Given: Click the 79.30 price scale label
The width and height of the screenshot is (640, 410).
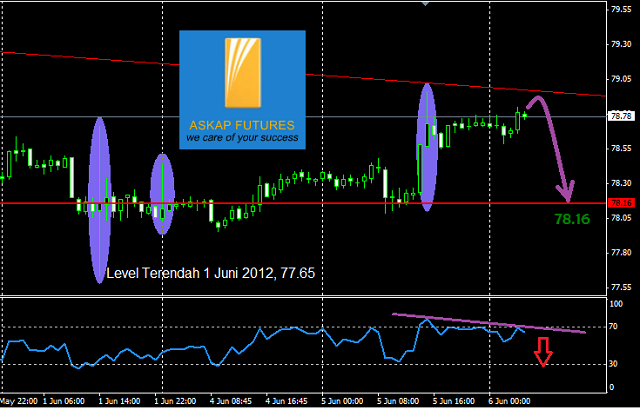Looking at the screenshot, I should coord(621,44).
